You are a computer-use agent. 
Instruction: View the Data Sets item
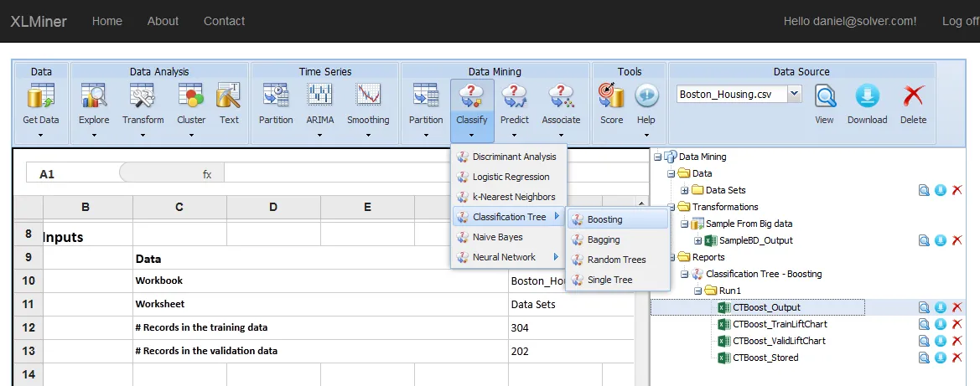(924, 191)
